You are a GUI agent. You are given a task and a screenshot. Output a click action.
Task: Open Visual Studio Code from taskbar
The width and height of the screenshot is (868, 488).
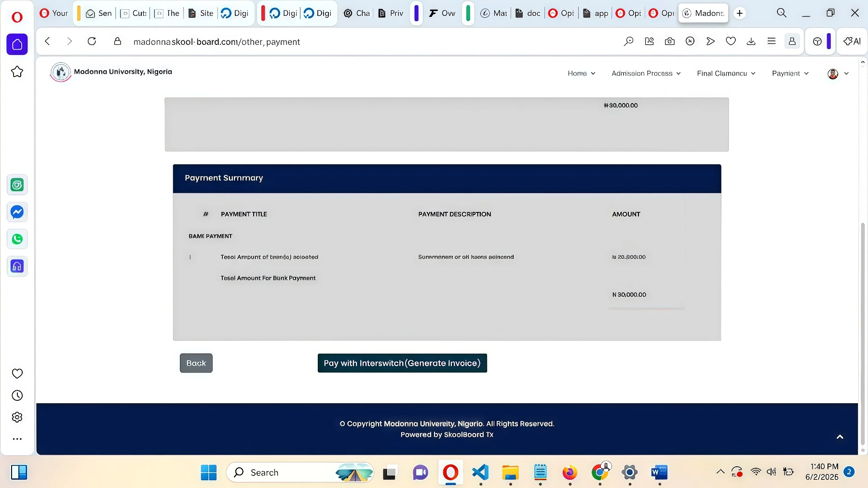(x=480, y=473)
